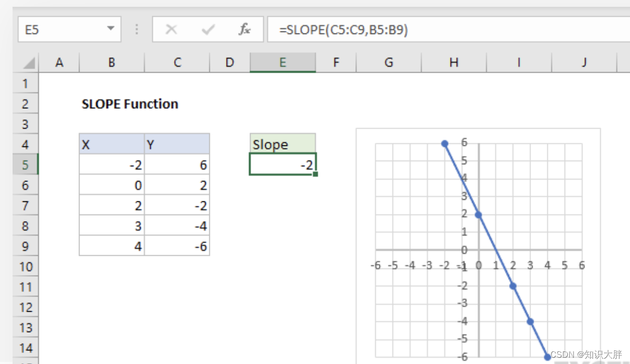630x364 pixels.
Task: Click the green fill handle on cell E5
Action: pos(316,173)
